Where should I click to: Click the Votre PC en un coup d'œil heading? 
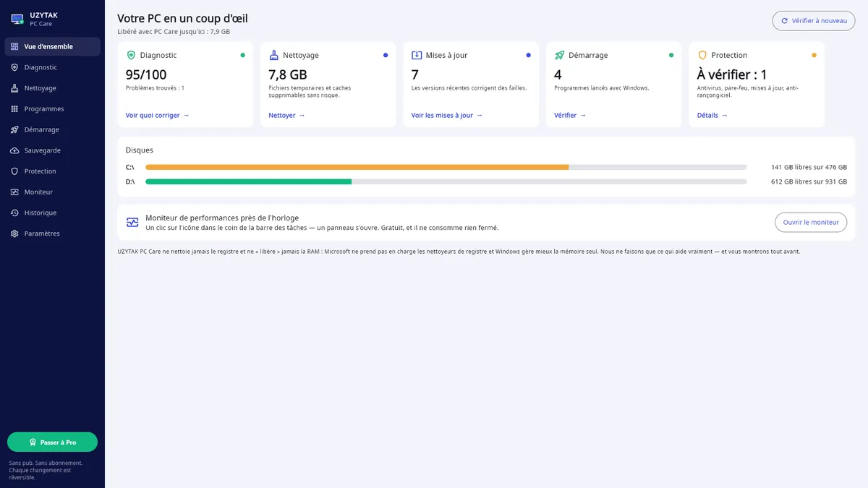(183, 18)
